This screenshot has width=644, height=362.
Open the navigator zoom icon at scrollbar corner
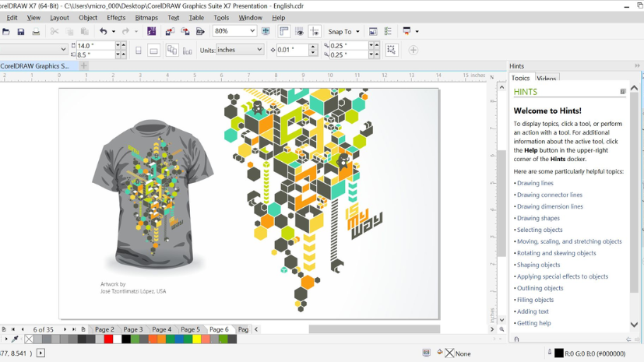(501, 329)
